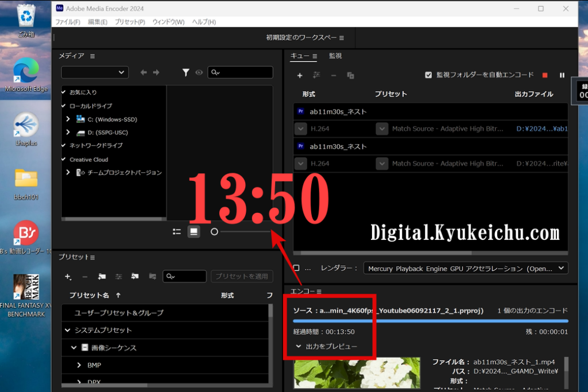The image size is (588, 392).
Task: Expand the C: (Windows-SSD) drive
Action: [68, 119]
